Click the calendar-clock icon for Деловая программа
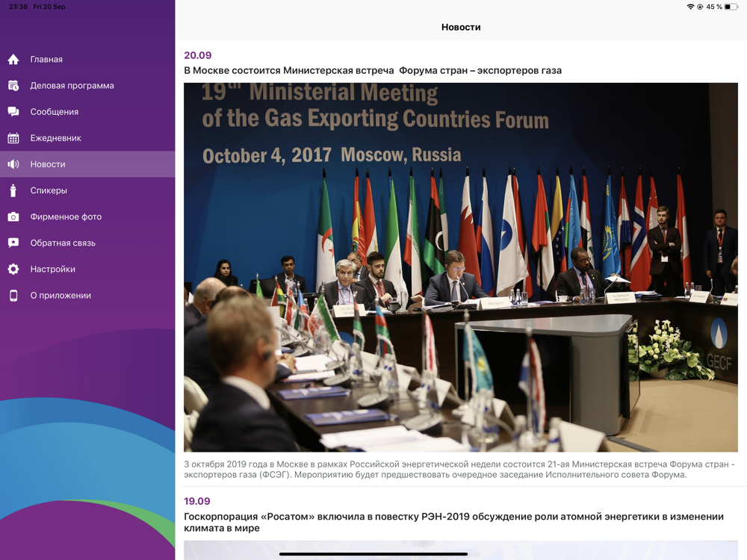747x560 pixels. (13, 86)
